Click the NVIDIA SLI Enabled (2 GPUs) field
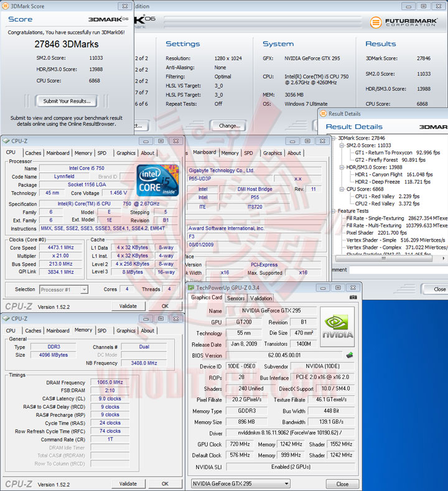 coord(291,467)
